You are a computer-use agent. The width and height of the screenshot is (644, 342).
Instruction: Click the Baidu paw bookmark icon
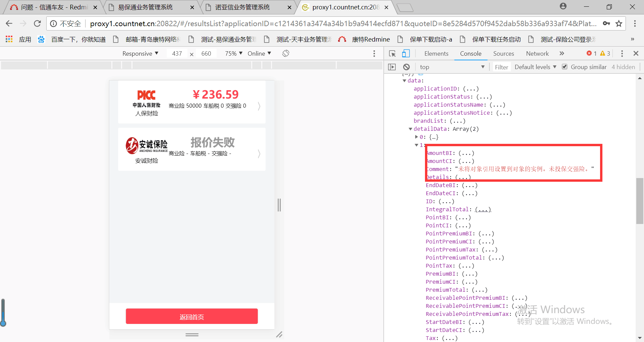[x=41, y=39]
